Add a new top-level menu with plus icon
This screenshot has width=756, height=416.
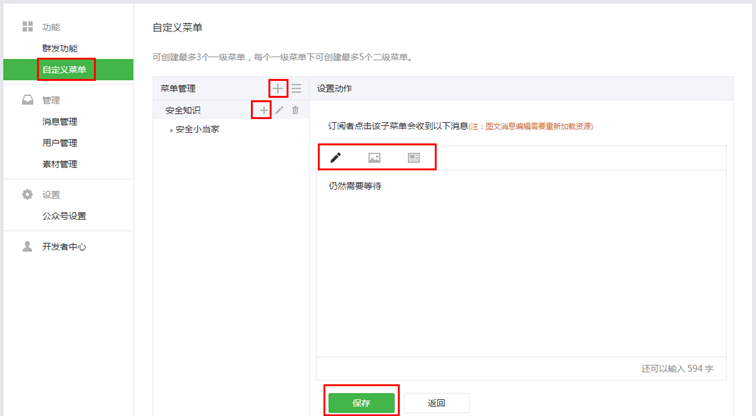point(278,88)
